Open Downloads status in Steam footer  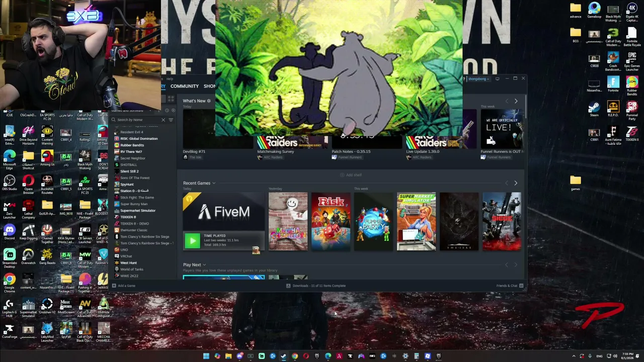[315, 286]
